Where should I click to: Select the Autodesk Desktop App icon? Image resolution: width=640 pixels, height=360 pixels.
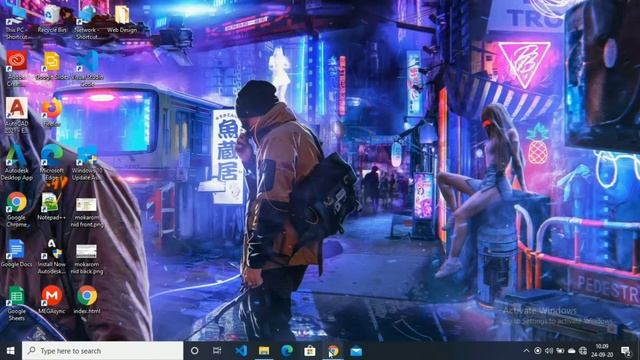17,162
